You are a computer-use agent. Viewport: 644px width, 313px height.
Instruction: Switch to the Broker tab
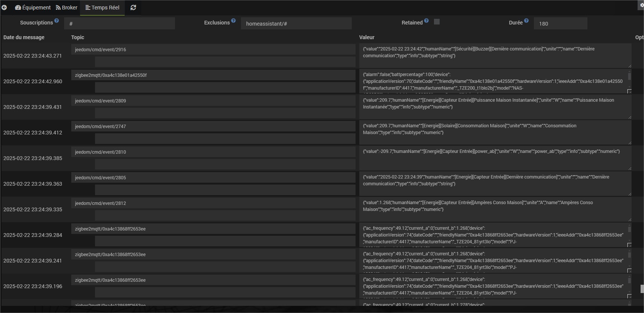tap(66, 8)
